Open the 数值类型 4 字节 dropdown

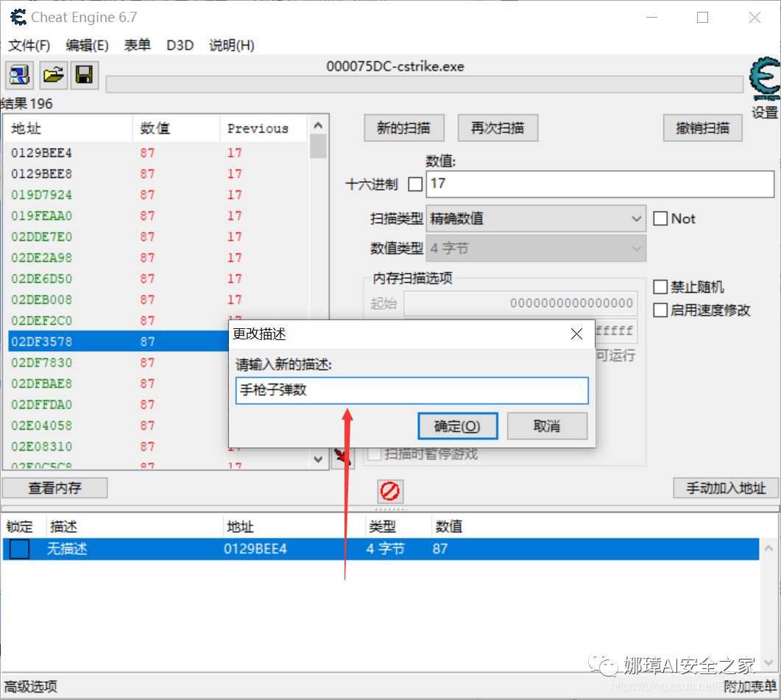(536, 248)
